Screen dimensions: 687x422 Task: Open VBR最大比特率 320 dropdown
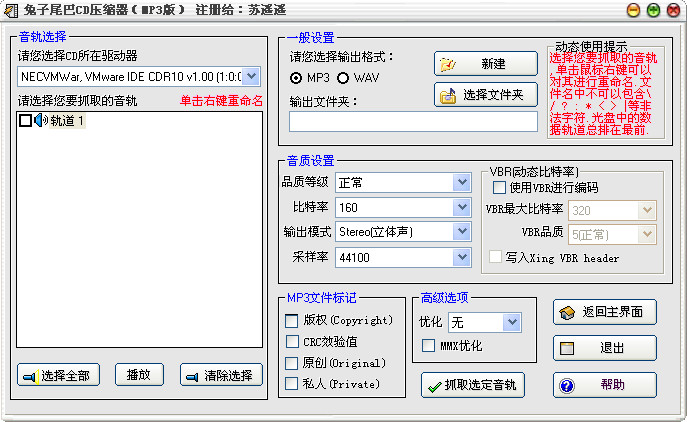pos(647,210)
